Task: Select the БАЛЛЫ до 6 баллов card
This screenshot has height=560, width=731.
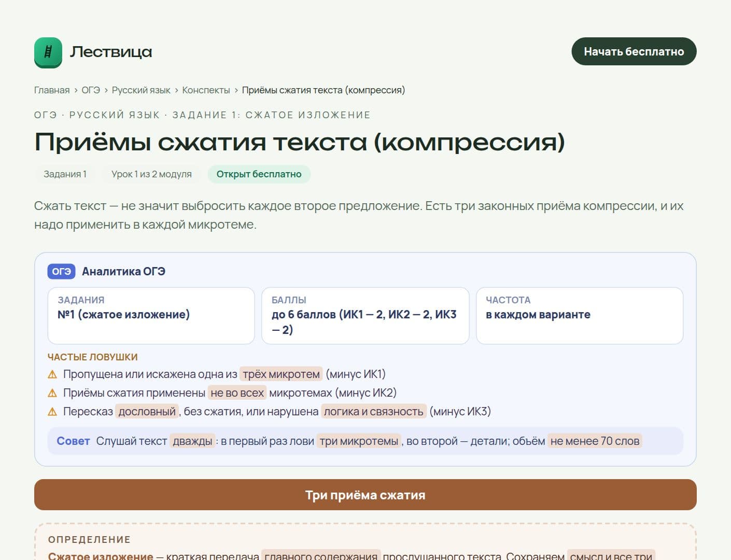Action: tap(365, 316)
